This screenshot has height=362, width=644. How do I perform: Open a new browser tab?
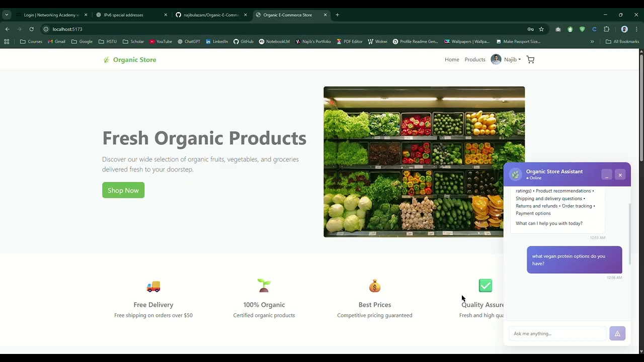tap(337, 15)
